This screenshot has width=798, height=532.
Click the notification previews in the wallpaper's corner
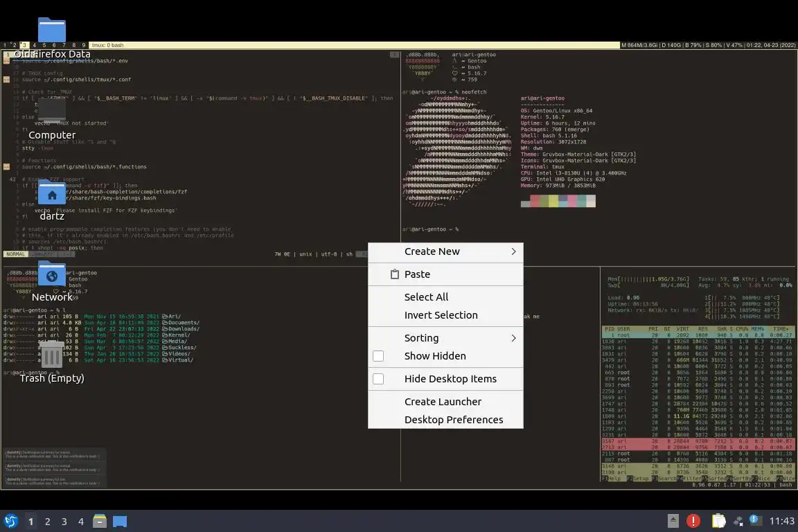click(x=54, y=467)
